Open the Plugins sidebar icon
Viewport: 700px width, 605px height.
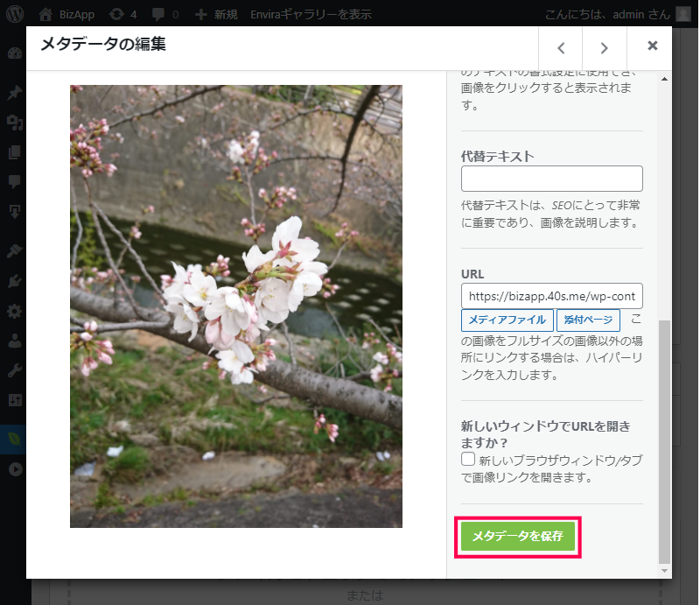(15, 282)
